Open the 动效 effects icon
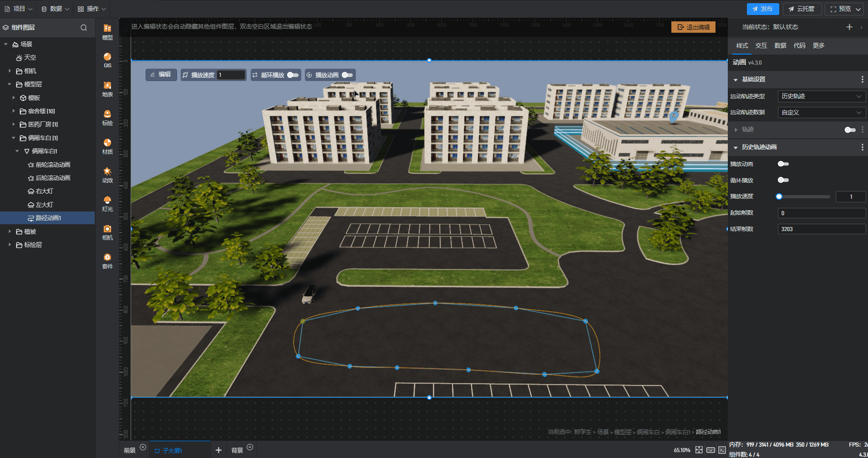The width and height of the screenshot is (868, 458). click(x=107, y=175)
